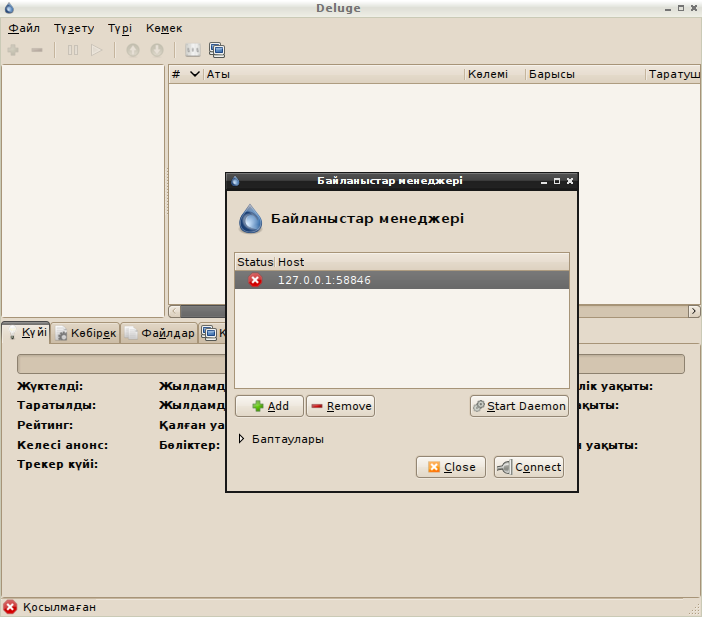The height and width of the screenshot is (617, 702).
Task: Click the Queue Down arrow toolbar icon
Action: click(x=157, y=50)
